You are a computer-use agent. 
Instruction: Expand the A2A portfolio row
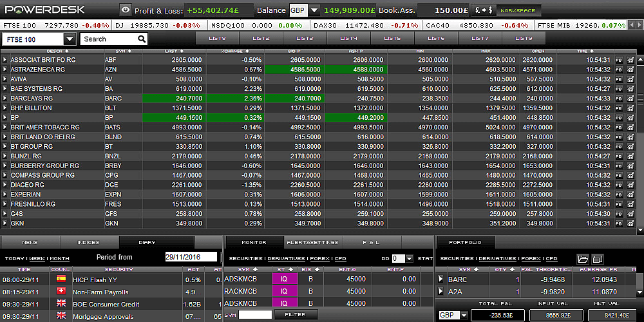pos(441,292)
